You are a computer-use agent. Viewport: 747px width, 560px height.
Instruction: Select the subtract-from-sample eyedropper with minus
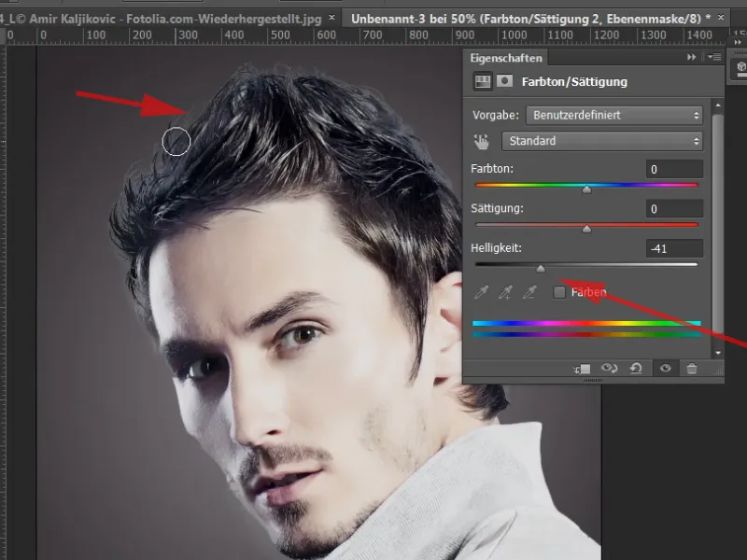pos(529,292)
